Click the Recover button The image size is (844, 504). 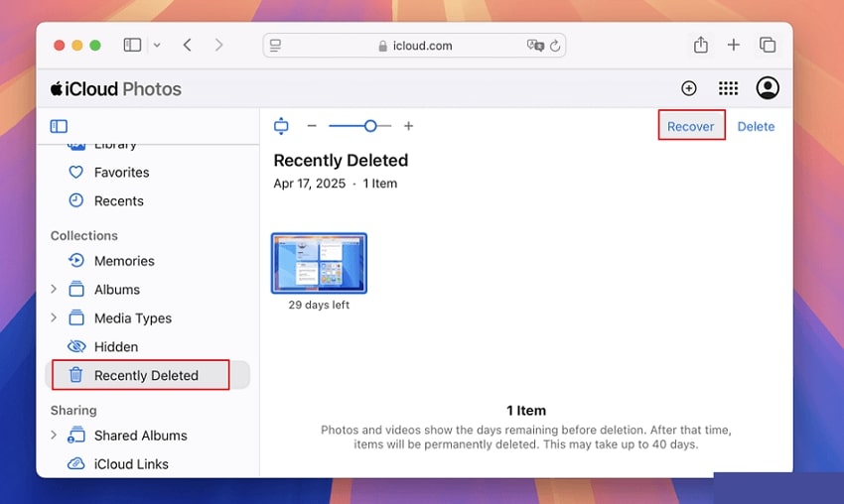pos(691,126)
